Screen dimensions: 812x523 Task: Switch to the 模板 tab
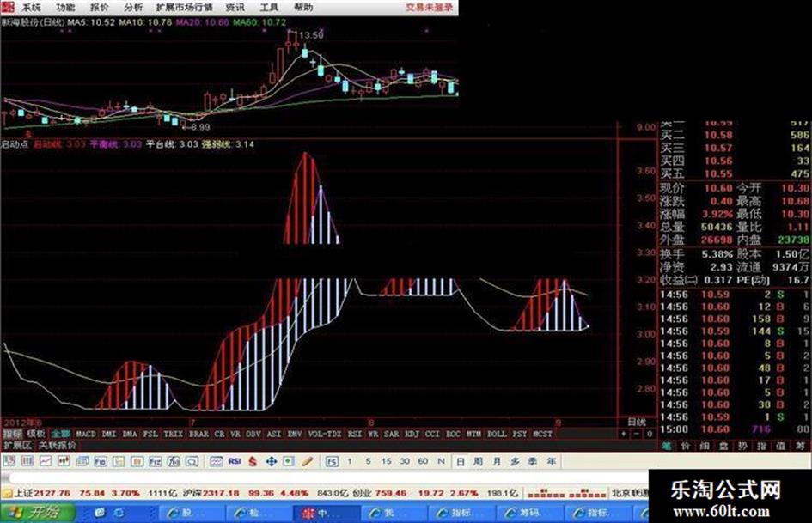coord(36,434)
